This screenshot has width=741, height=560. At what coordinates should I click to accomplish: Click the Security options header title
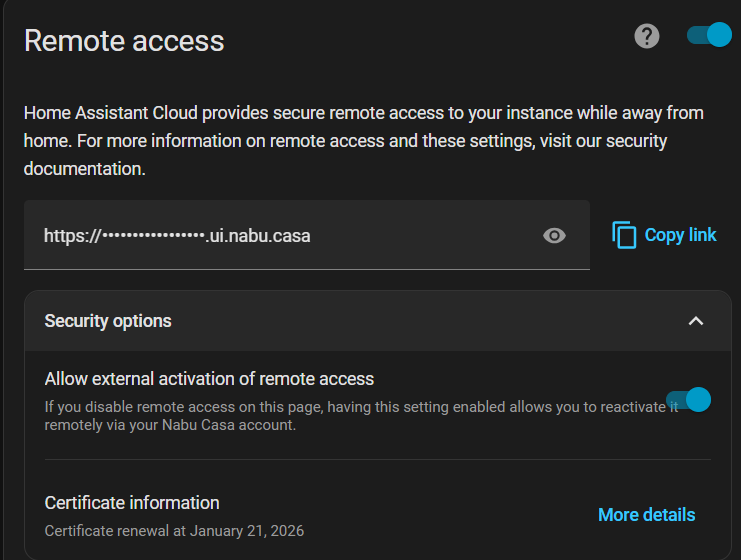[108, 321]
